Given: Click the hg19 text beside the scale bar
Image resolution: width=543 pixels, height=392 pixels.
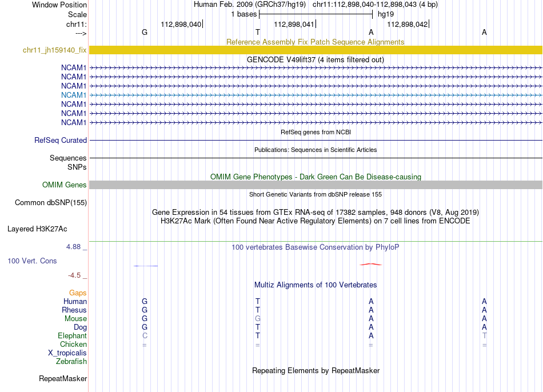Looking at the screenshot, I should click(386, 14).
